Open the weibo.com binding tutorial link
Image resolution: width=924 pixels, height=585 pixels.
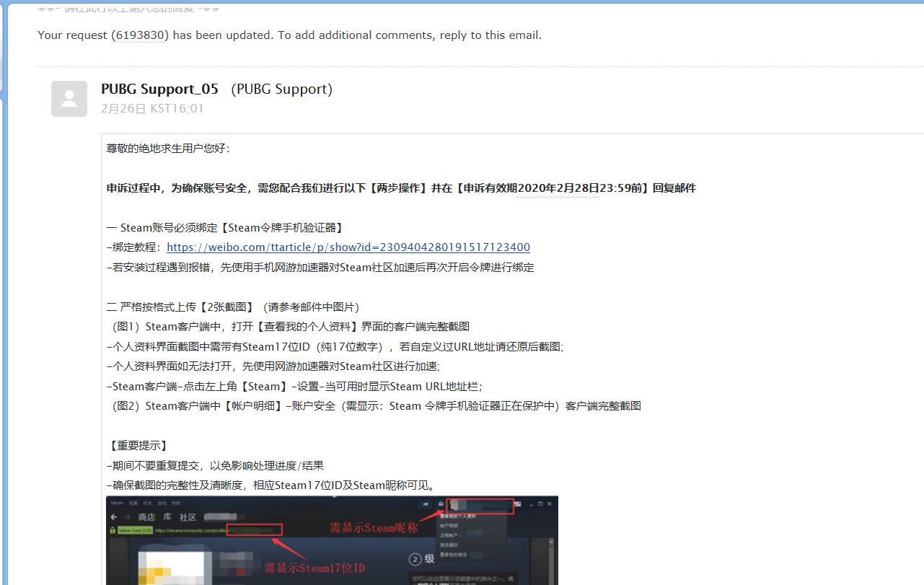(348, 247)
